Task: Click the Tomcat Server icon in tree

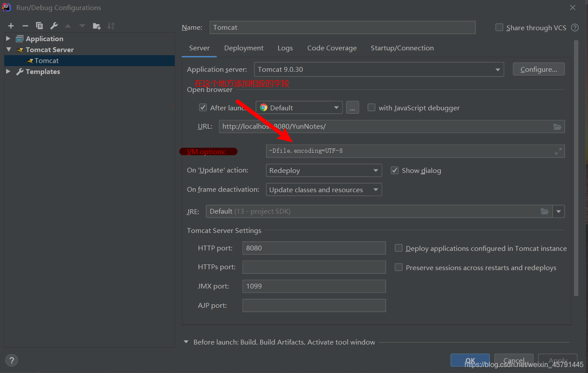Action: [x=20, y=49]
